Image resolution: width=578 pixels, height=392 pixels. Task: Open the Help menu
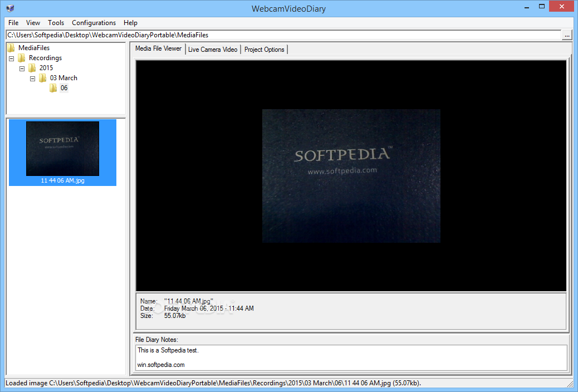click(x=130, y=23)
